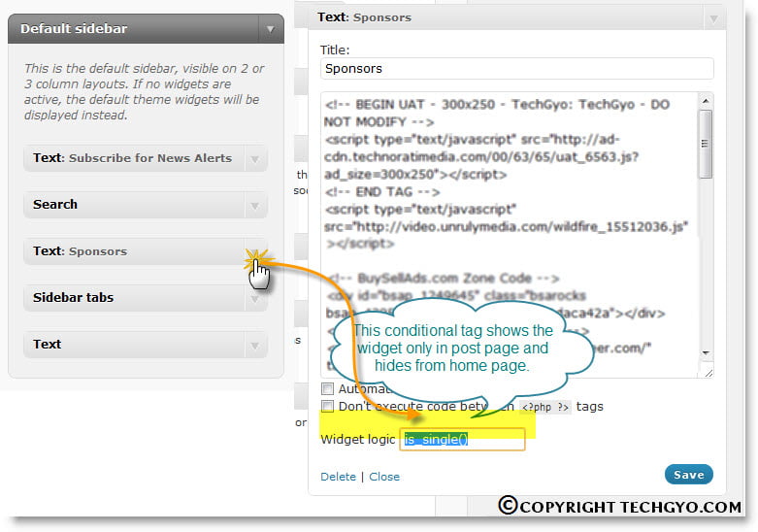The height and width of the screenshot is (532, 758).
Task: Click the Sidebar tabs widget title
Action: [73, 297]
